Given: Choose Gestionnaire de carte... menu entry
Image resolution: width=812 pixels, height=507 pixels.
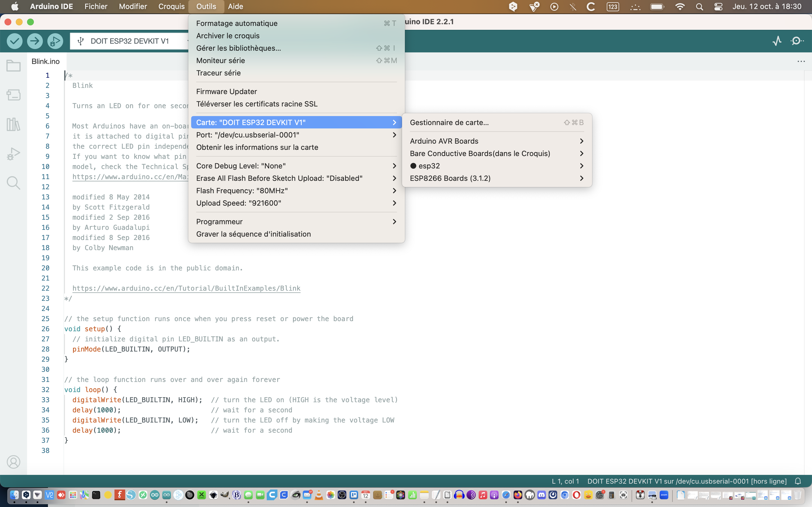Looking at the screenshot, I should click(x=449, y=123).
